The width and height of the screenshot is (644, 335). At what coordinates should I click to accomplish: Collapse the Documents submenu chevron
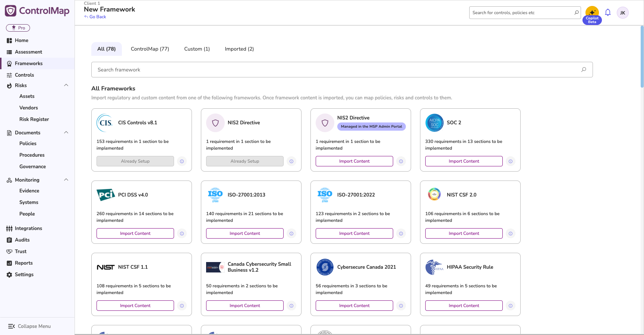(x=66, y=133)
